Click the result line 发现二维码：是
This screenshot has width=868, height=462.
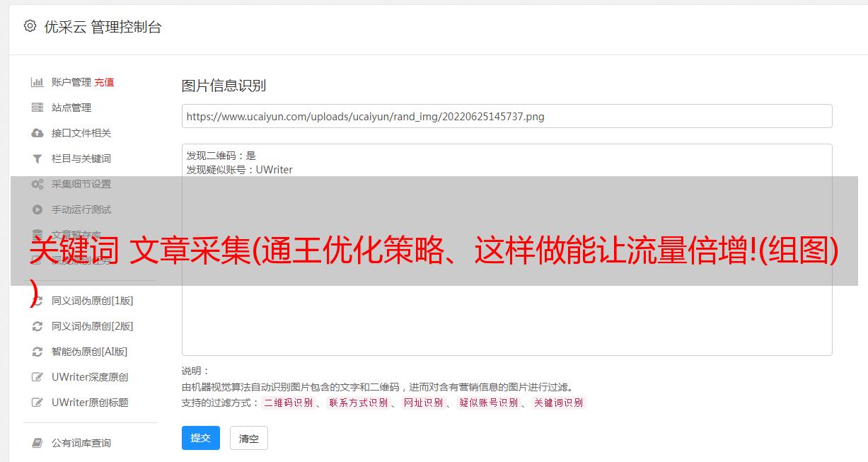tap(221, 156)
